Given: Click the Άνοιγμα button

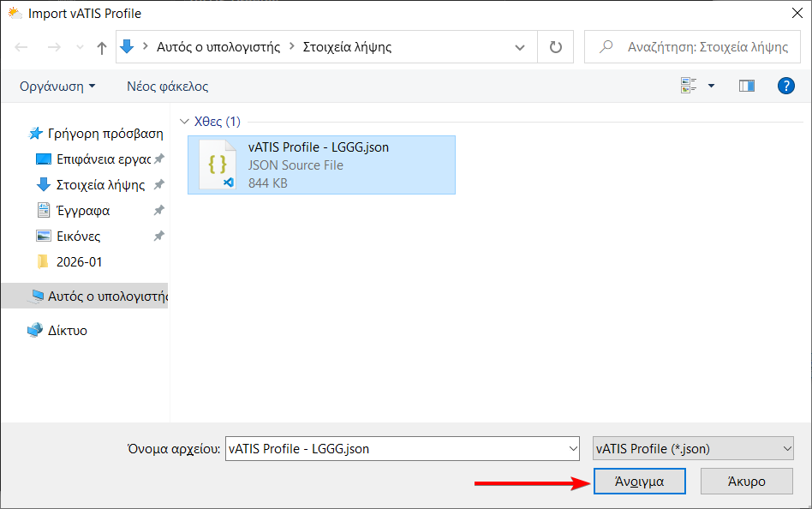Looking at the screenshot, I should (x=640, y=481).
